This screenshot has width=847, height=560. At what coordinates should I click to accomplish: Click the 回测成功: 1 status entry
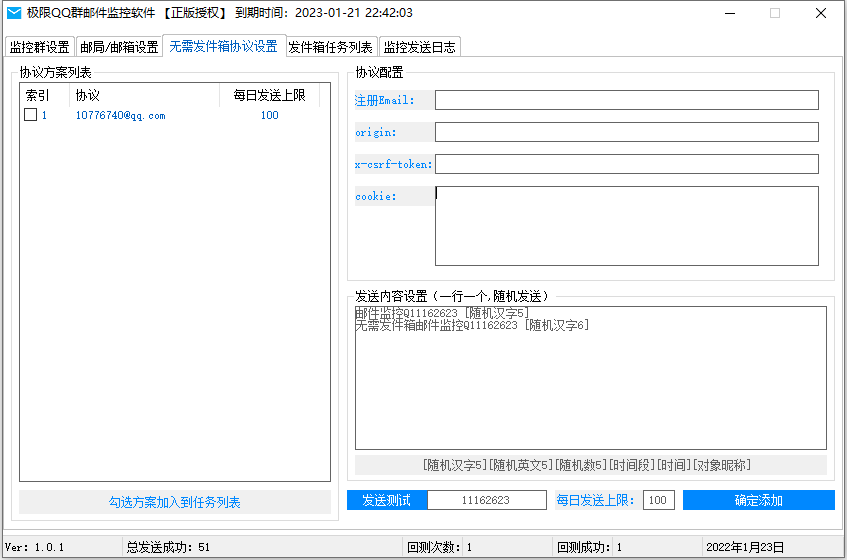[x=589, y=547]
